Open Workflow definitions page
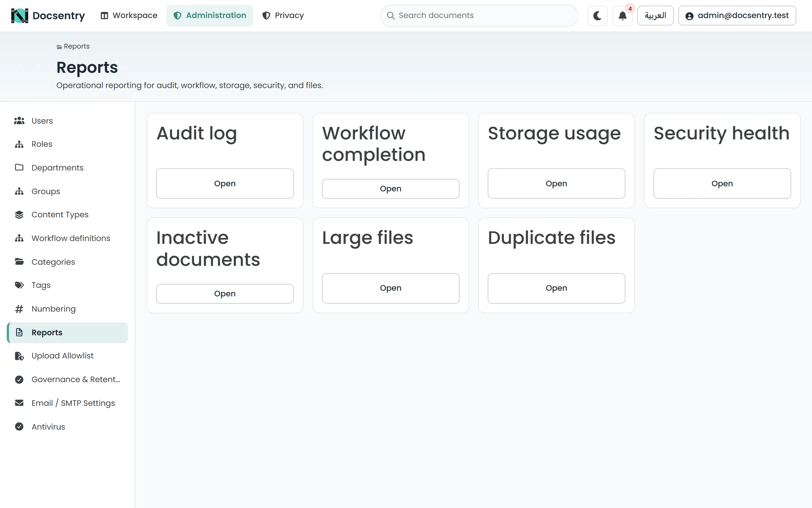This screenshot has height=508, width=812. pos(67,238)
